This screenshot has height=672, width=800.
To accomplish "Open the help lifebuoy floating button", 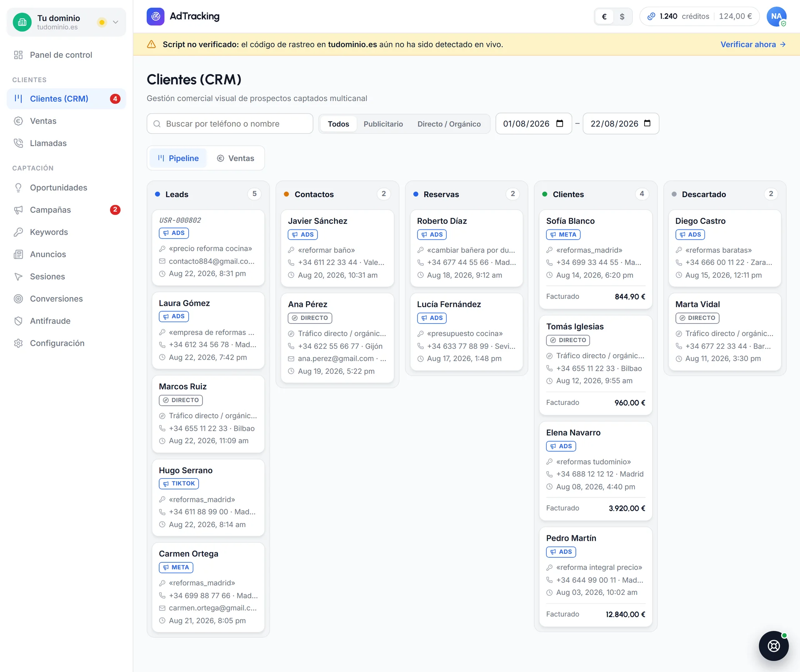I will click(x=773, y=646).
